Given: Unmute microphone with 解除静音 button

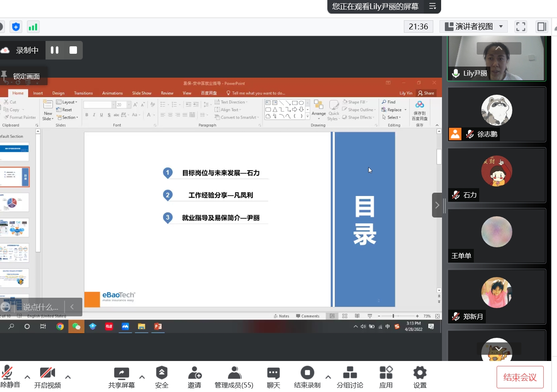Looking at the screenshot, I should 8,377.
